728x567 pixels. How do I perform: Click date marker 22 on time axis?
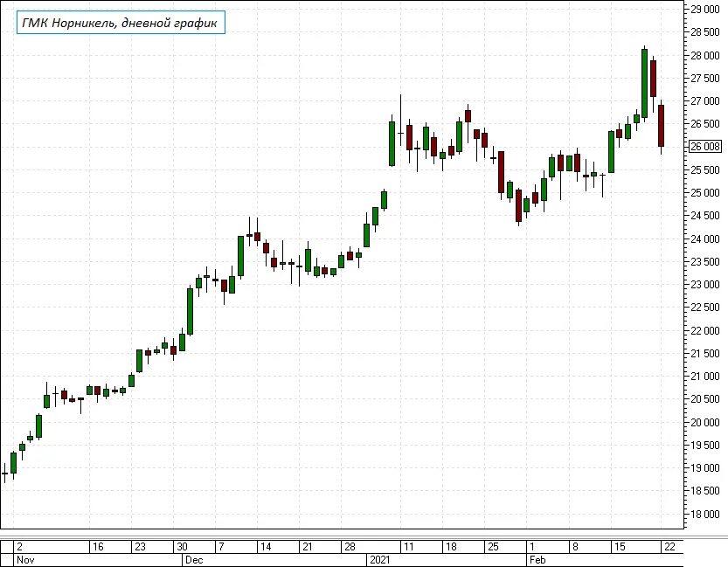coord(669,547)
